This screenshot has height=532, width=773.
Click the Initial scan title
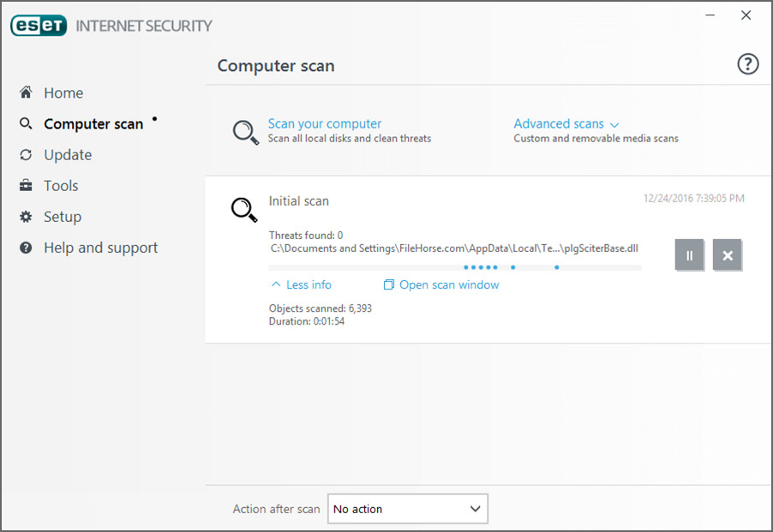(x=299, y=201)
